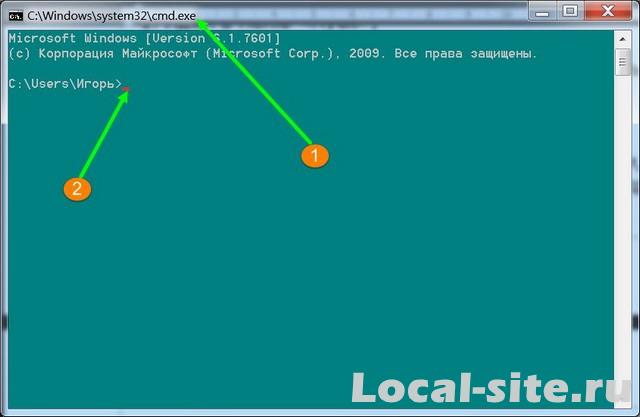
Task: Minimize the cmd.exe window
Action: pyautogui.click(x=542, y=11)
